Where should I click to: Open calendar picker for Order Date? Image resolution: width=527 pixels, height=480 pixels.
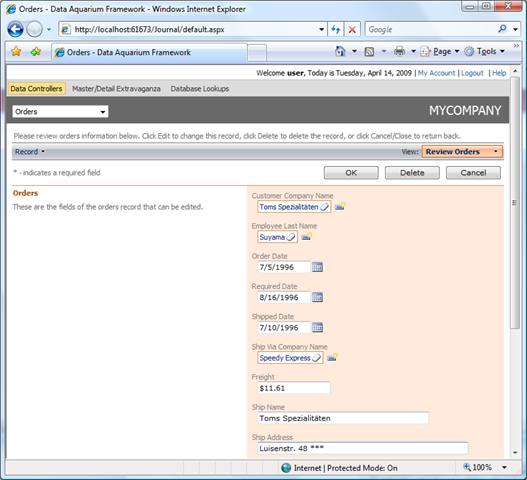pyautogui.click(x=317, y=267)
